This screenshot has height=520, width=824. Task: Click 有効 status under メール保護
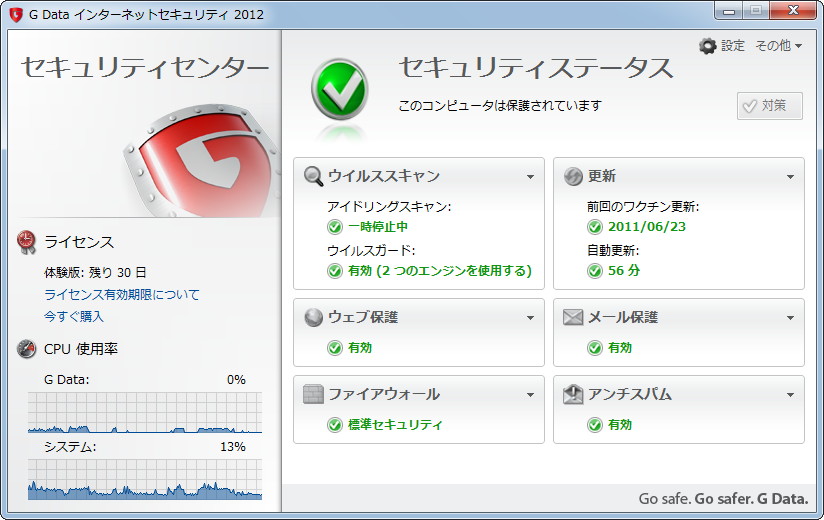point(620,348)
